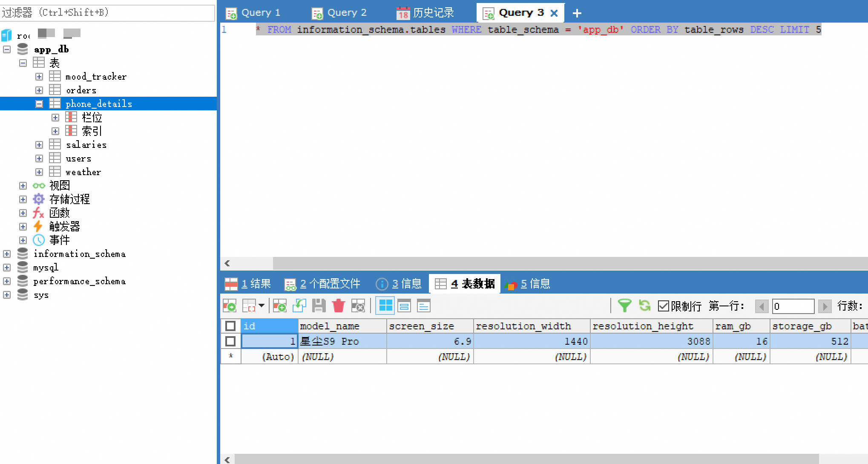Screen dimensions: 868x464
Task: Expand the information_schema database
Action: coord(7,254)
